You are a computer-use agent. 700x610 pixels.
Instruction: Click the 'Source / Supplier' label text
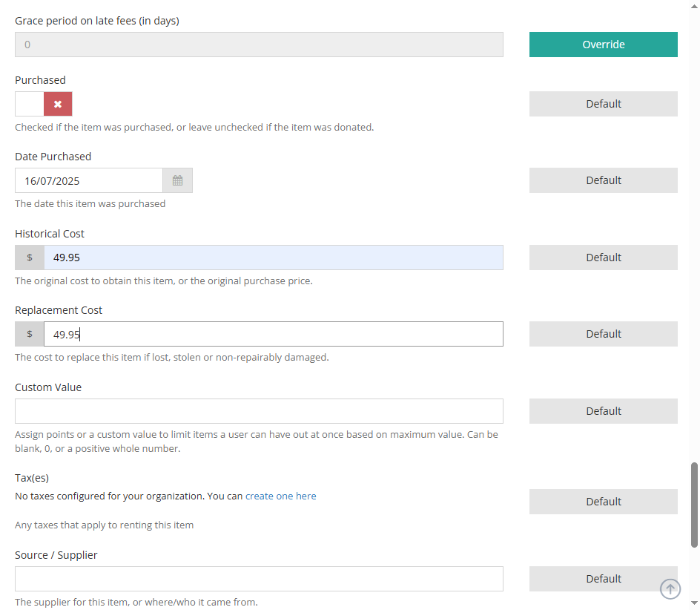click(56, 555)
